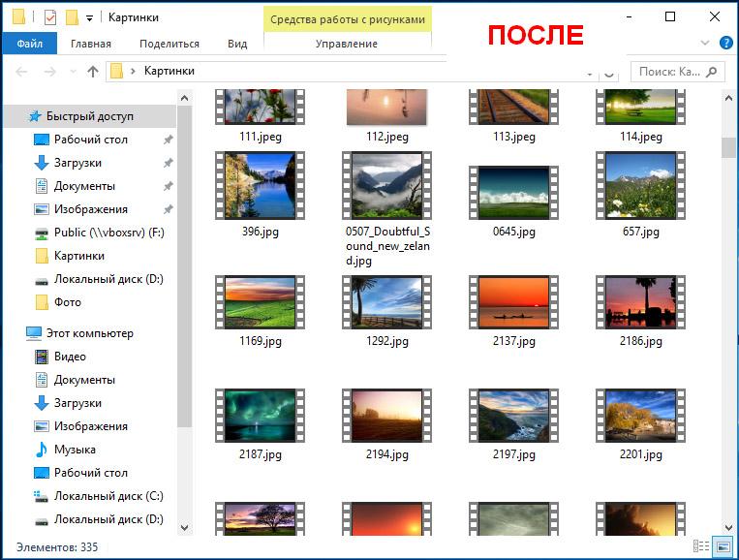Click Картинки in the address bar
The image size is (739, 560).
pos(169,71)
